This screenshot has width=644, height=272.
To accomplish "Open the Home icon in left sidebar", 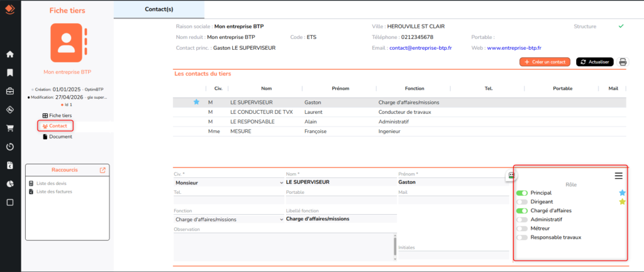I will [10, 54].
